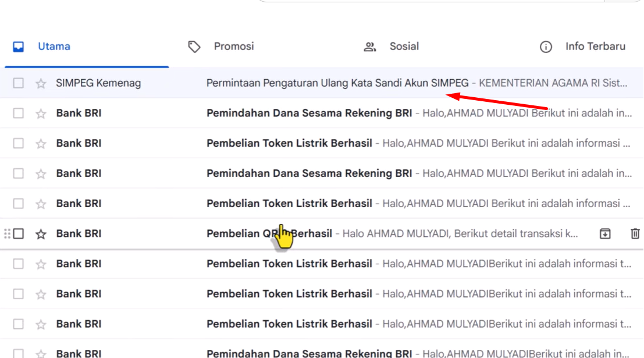Screen dimensions: 644x358
Task: Click sender name SIMPEG Kemenag
Action: 98,83
